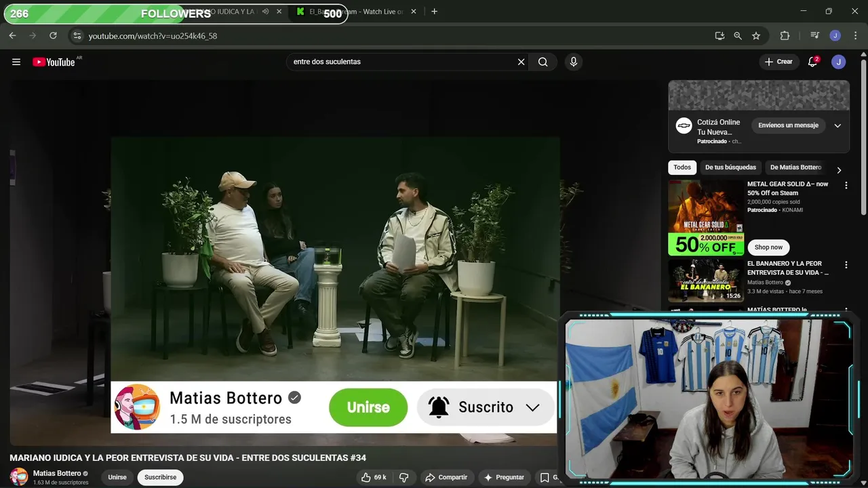Open EL BANANERO Y LA PEOR ENTREVISTA title
The width and height of the screenshot is (868, 488).
pyautogui.click(x=788, y=268)
